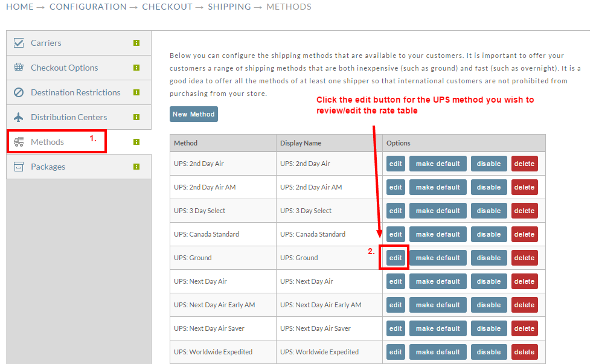
Task: Delete UPS: 2nd Day Air AM
Action: pos(524,187)
